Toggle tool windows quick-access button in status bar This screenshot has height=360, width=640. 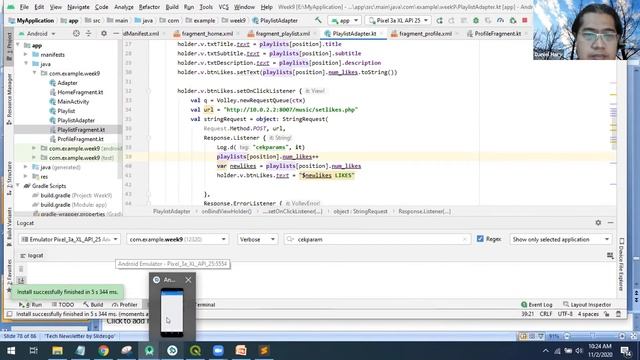pyautogui.click(x=9, y=314)
